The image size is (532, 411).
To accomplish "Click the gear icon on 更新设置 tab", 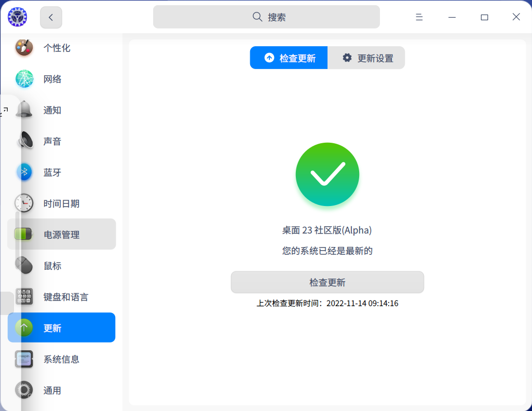I will [x=347, y=58].
